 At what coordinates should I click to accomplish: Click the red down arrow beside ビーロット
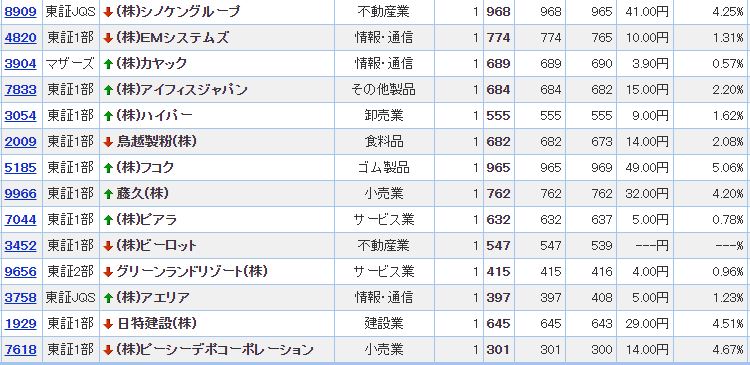[108, 246]
